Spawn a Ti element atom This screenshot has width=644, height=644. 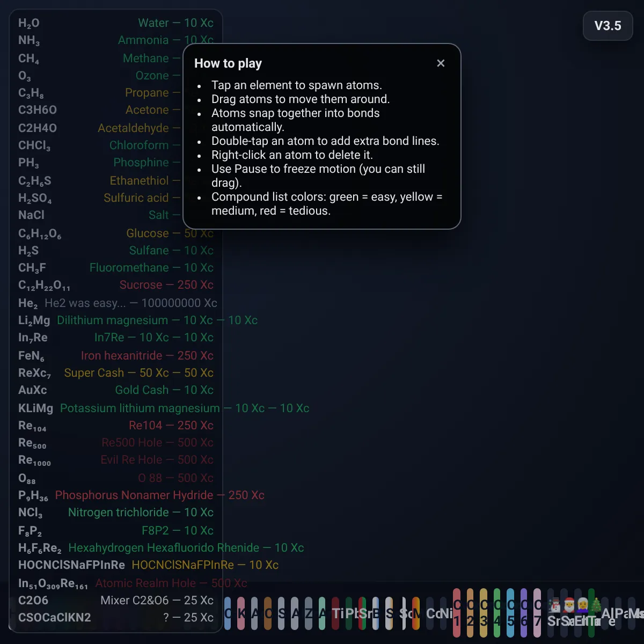pos(337,613)
